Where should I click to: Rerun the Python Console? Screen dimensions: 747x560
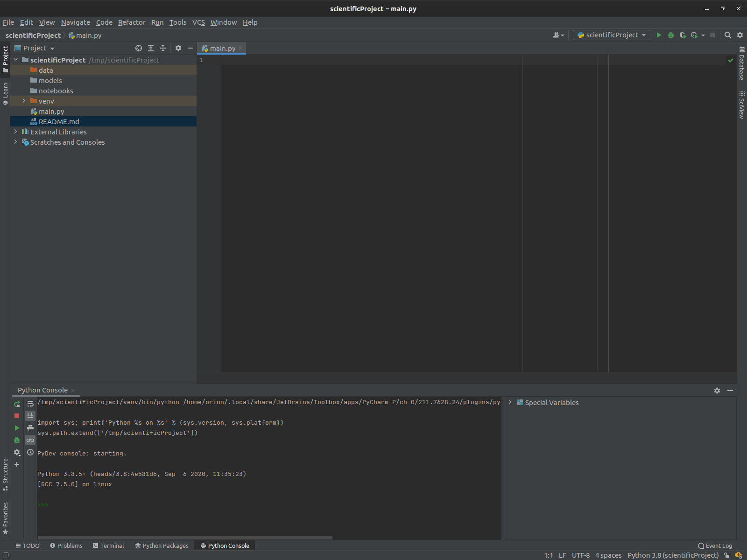[17, 404]
